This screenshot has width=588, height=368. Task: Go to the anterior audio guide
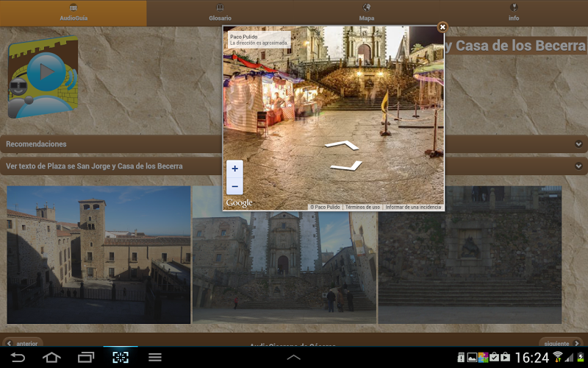pyautogui.click(x=22, y=343)
